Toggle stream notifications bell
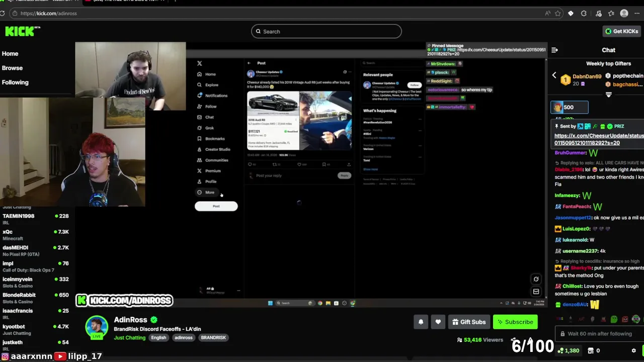This screenshot has width=644, height=362. 421,322
